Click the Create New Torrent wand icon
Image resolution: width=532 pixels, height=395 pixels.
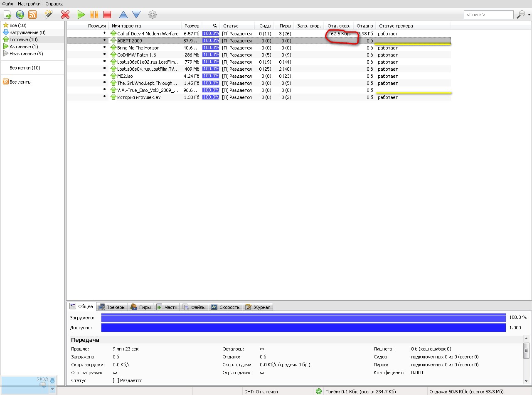tap(49, 15)
